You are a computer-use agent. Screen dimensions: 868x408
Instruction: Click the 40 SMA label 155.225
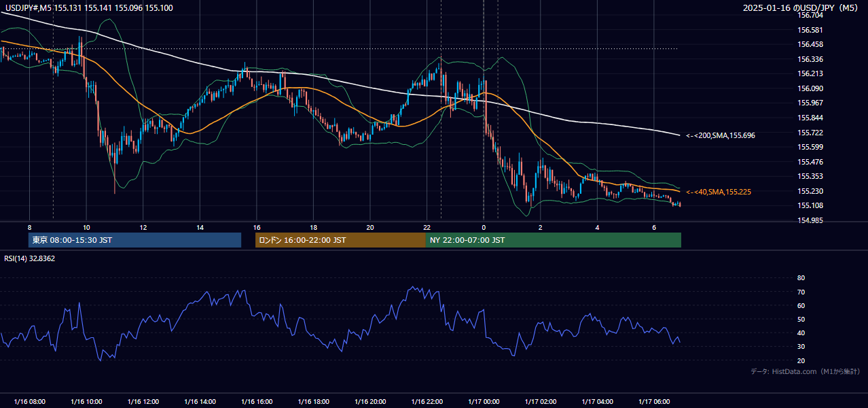(719, 192)
